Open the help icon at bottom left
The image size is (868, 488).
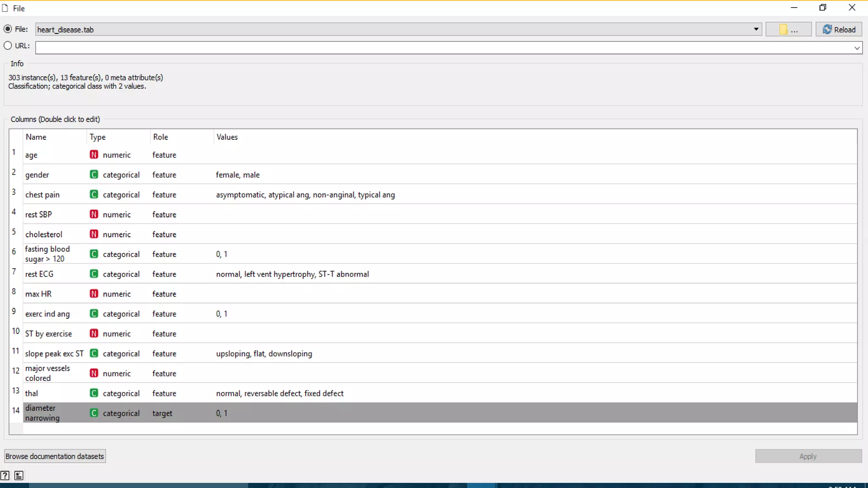coord(5,475)
